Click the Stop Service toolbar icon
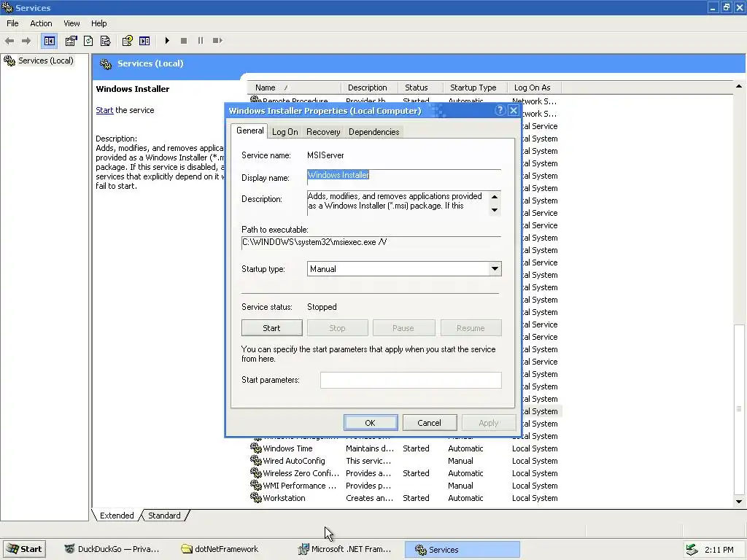Image resolution: width=747 pixels, height=560 pixels. pyautogui.click(x=184, y=41)
